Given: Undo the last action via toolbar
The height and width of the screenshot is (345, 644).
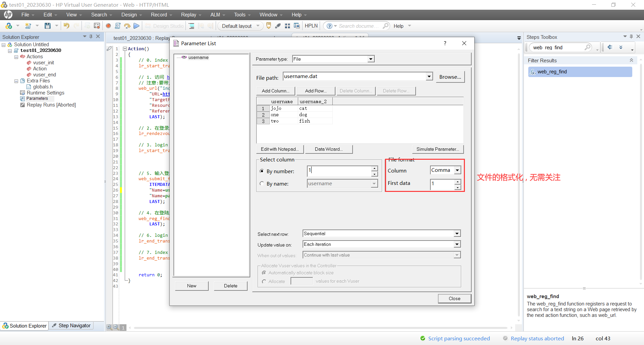Looking at the screenshot, I should (x=66, y=26).
